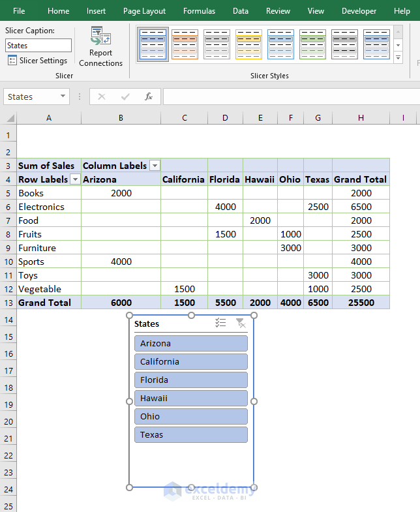Open Column Labels filter dropdown

tap(155, 166)
